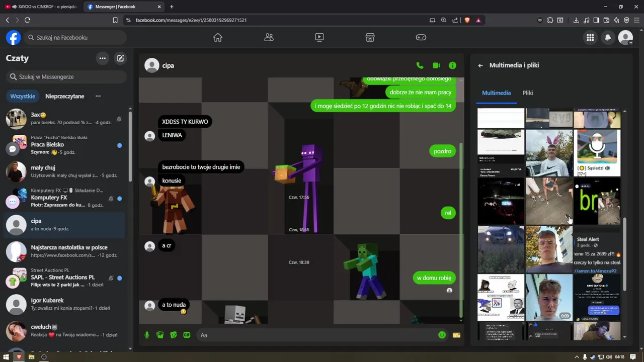
Task: Bookmark this page in the address bar
Action: click(x=115, y=20)
